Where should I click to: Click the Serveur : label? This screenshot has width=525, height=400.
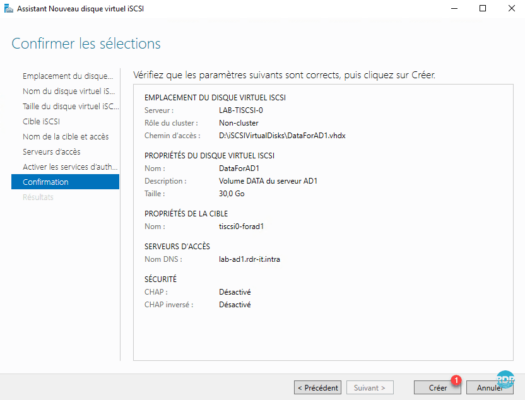point(159,110)
